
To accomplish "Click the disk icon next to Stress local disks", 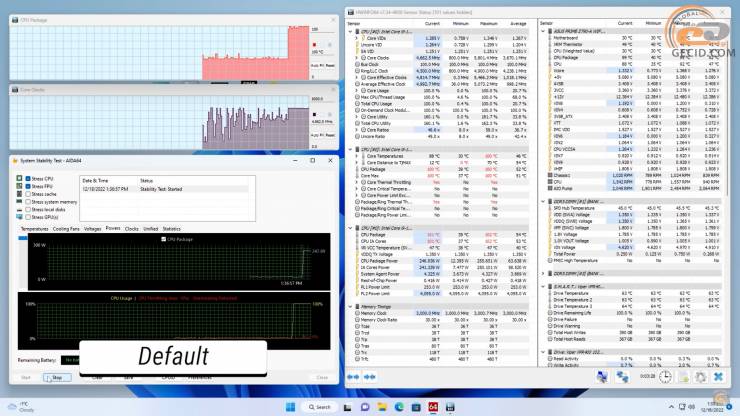I will 19,209.
